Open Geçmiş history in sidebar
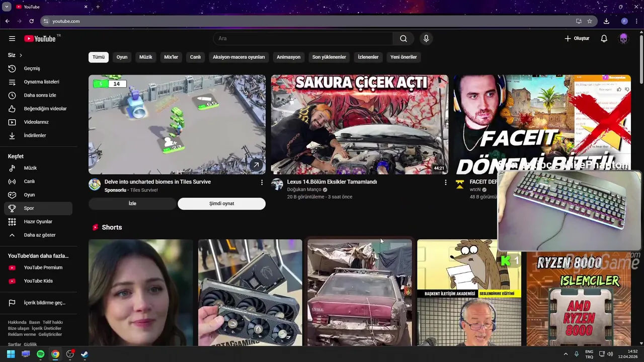 [38, 68]
